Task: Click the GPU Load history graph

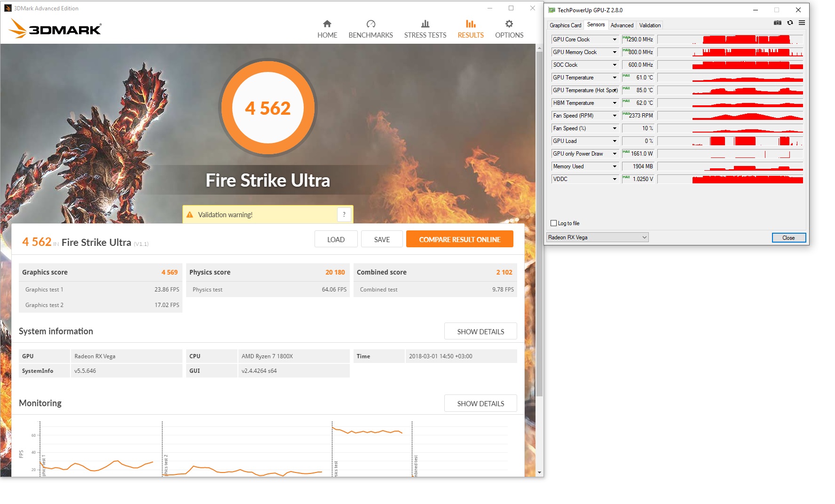Action: coord(730,141)
